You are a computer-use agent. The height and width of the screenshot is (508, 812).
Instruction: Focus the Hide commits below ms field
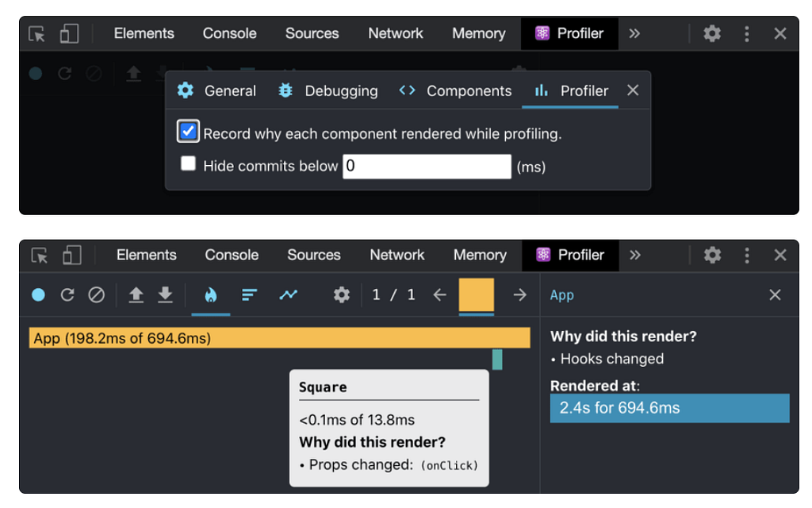point(427,167)
